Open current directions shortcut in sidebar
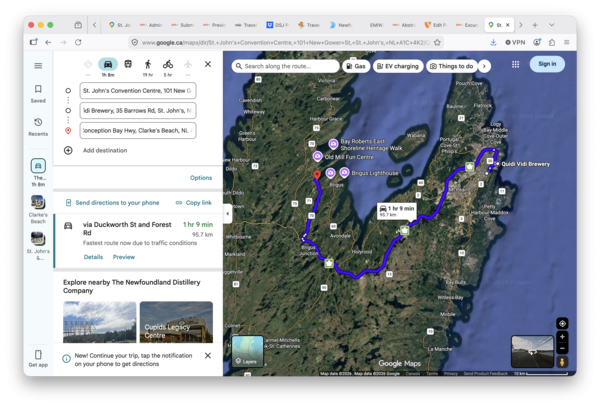Screen dimensions: 600x407 point(38,172)
